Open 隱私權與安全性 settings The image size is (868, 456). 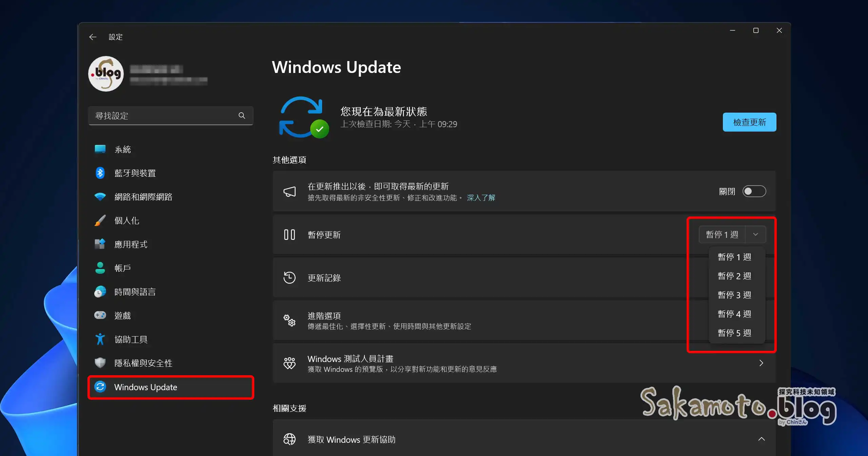[x=143, y=363]
